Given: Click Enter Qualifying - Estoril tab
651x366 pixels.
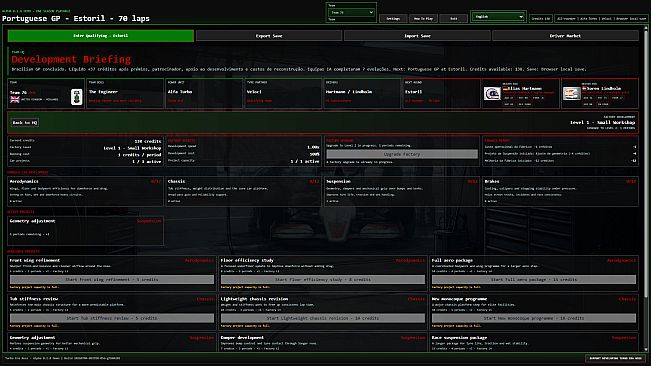Looking at the screenshot, I should 100,36.
